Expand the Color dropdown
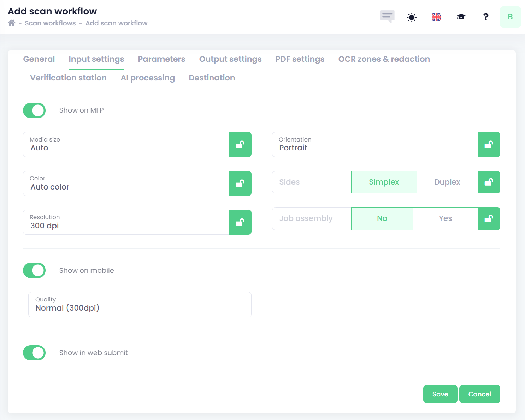Image resolution: width=525 pixels, height=420 pixels. coord(126,183)
